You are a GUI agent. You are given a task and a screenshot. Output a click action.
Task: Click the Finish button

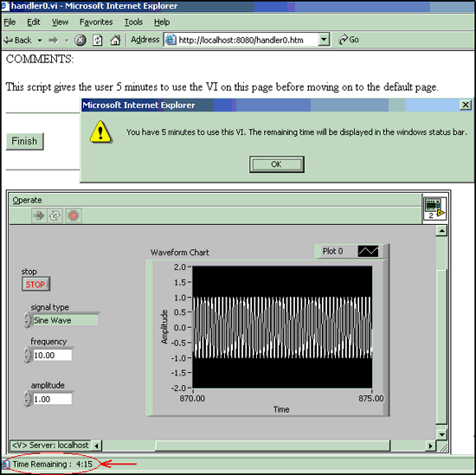24,141
